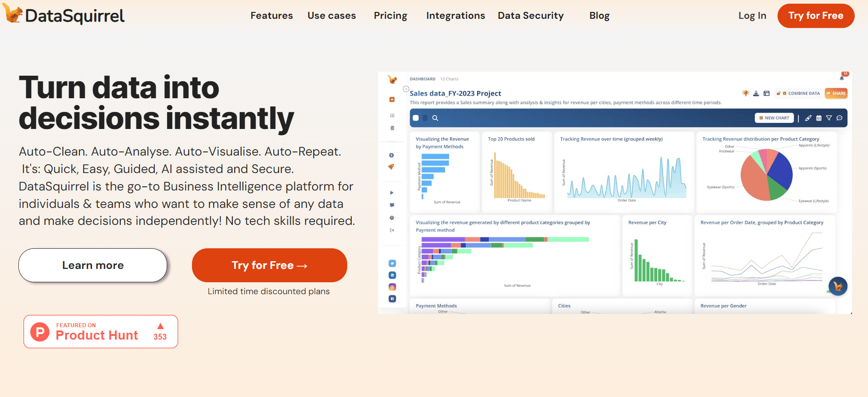This screenshot has width=868, height=397.
Task: Click the rocket icon in dashboard sidebar
Action: click(391, 167)
